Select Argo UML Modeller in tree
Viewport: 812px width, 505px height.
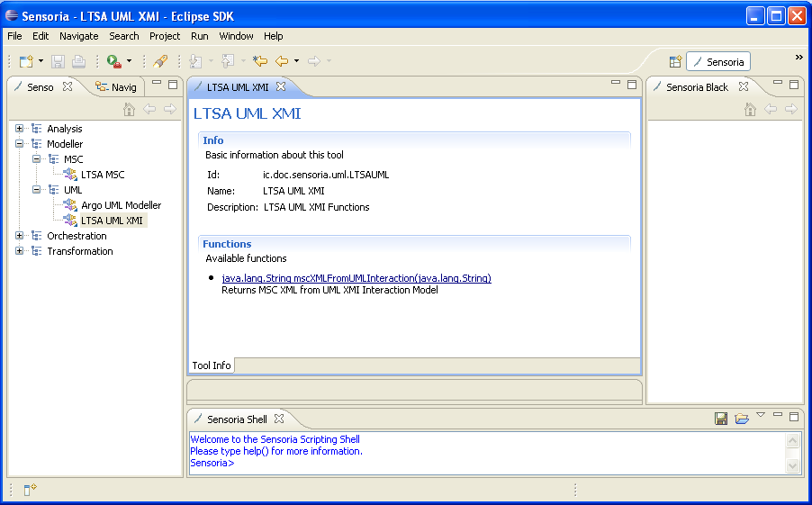(121, 205)
